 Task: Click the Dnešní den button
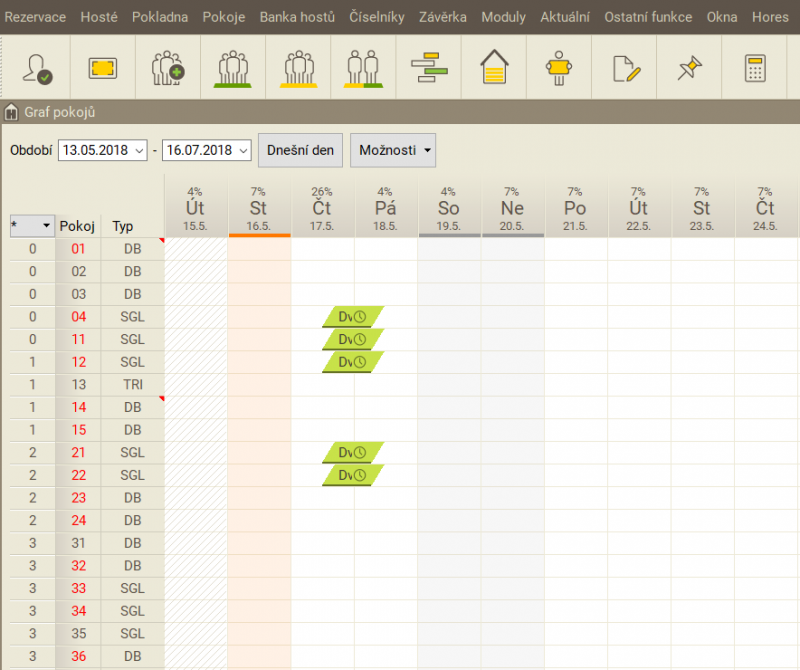(300, 150)
